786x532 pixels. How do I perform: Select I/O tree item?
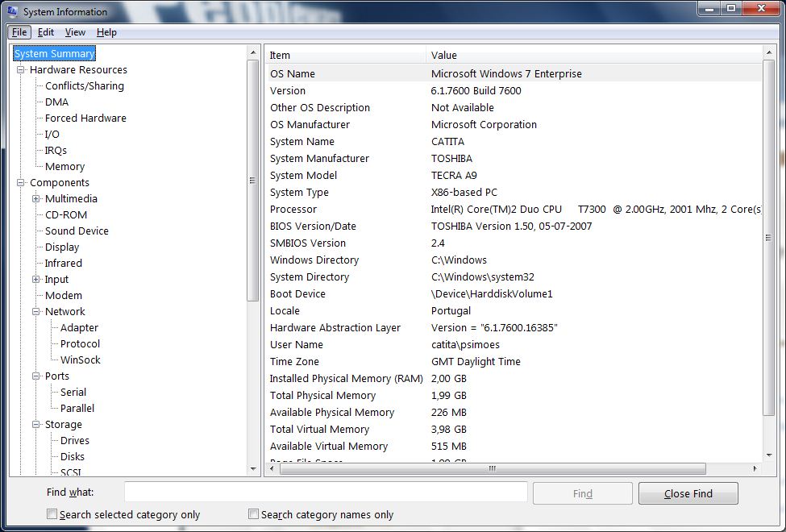[x=52, y=135]
